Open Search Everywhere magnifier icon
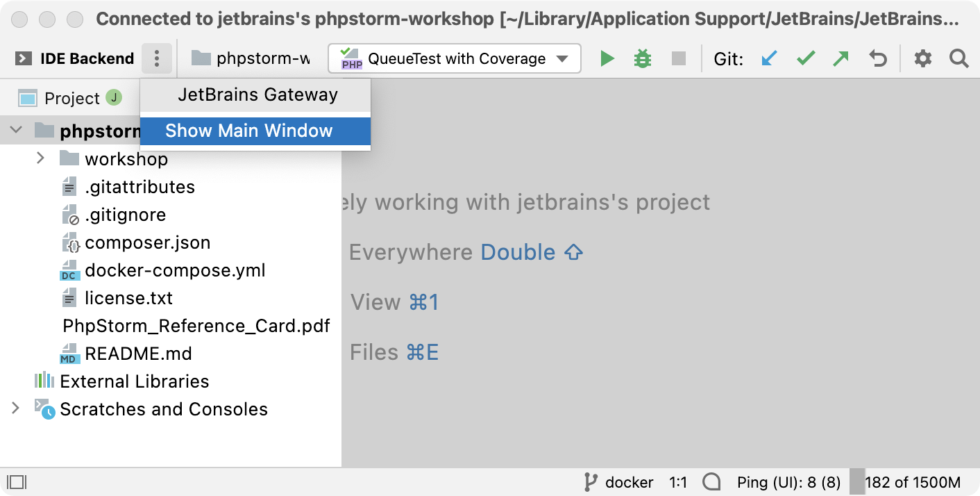The width and height of the screenshot is (980, 496). click(x=958, y=58)
